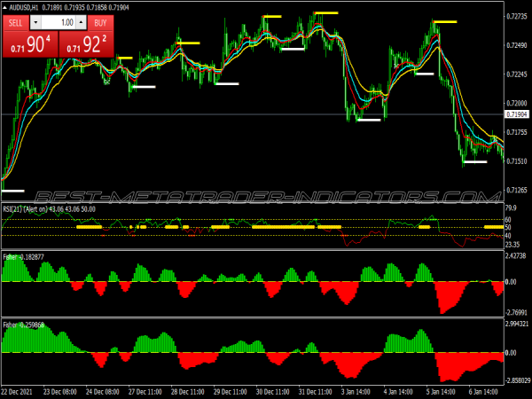Click the 0.72245 price axis label
Image resolution: width=532 pixels, height=399 pixels.
517,74
